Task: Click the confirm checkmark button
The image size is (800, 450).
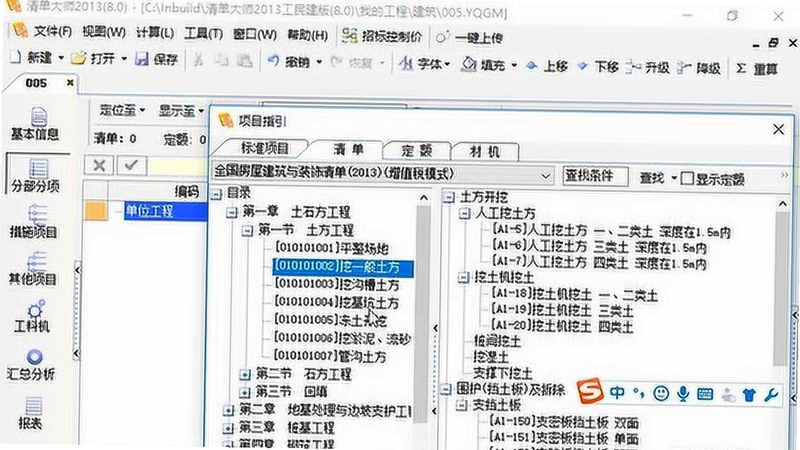Action: coord(132,165)
